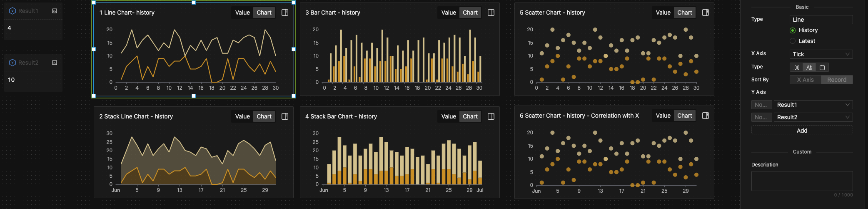Set Sort By to X Axis
Image resolution: width=868 pixels, height=209 pixels.
pyautogui.click(x=805, y=80)
